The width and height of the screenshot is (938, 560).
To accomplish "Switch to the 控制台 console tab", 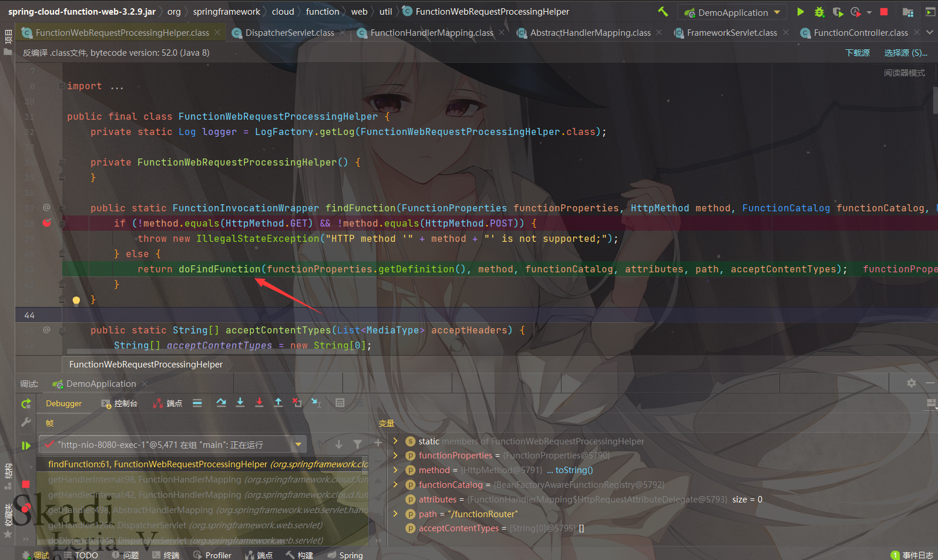I will click(x=119, y=403).
